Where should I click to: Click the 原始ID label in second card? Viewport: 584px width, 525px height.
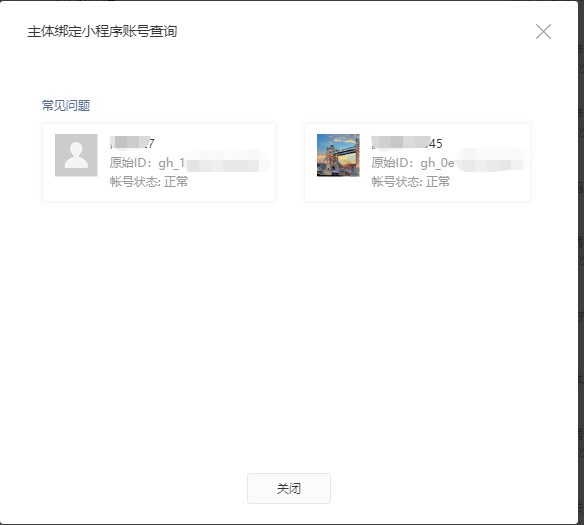[x=392, y=163]
